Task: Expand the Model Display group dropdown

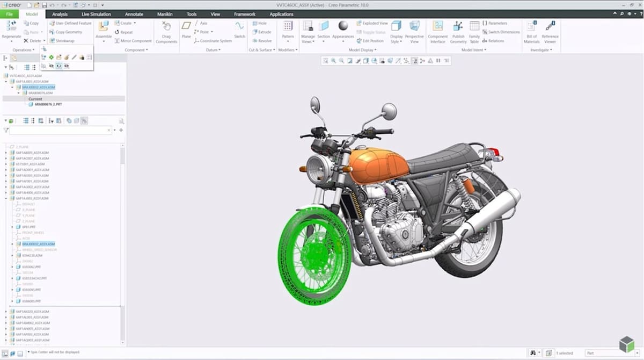Action: click(362, 50)
